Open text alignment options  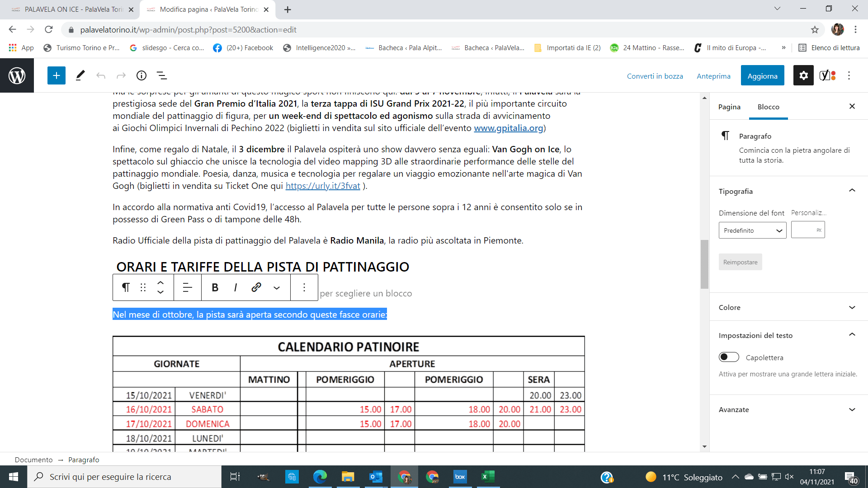pyautogui.click(x=187, y=287)
